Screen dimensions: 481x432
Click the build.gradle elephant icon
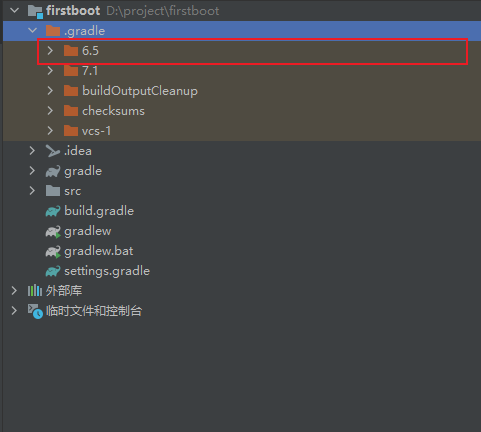(53, 211)
